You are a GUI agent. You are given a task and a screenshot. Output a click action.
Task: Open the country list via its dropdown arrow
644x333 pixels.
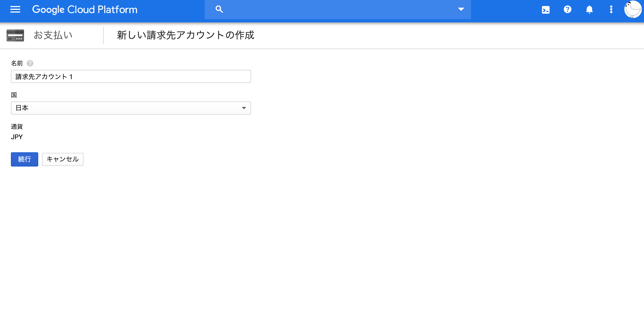[x=244, y=108]
